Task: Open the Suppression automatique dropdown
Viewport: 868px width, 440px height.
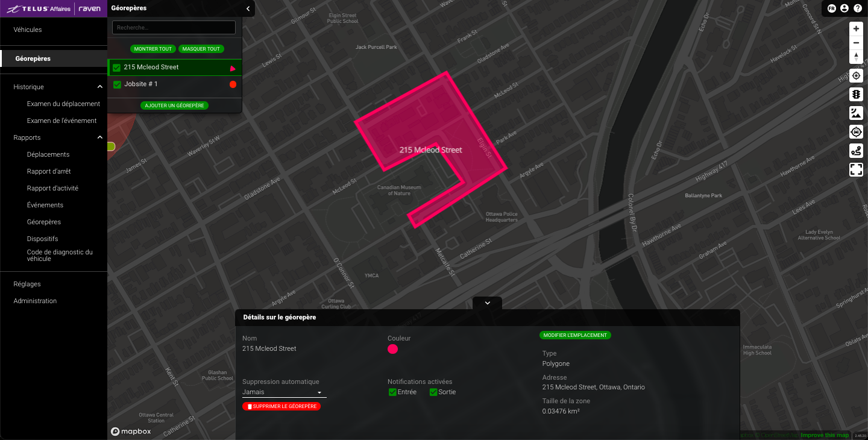Action: click(x=284, y=392)
